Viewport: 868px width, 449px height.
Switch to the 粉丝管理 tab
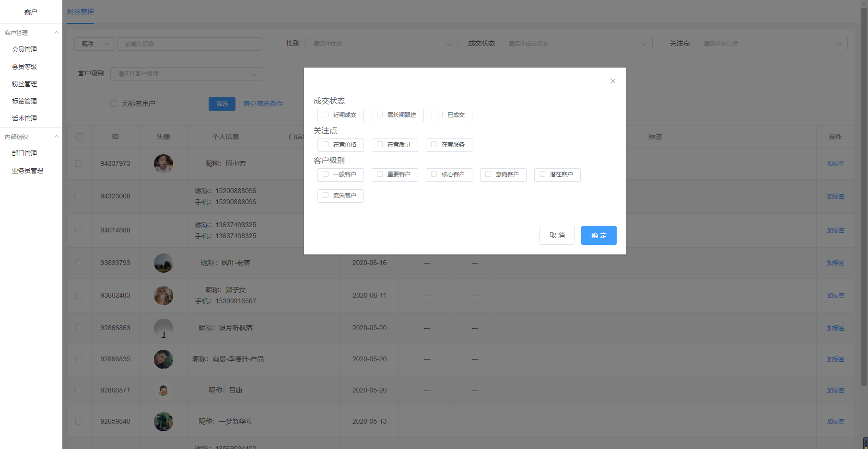click(x=81, y=12)
